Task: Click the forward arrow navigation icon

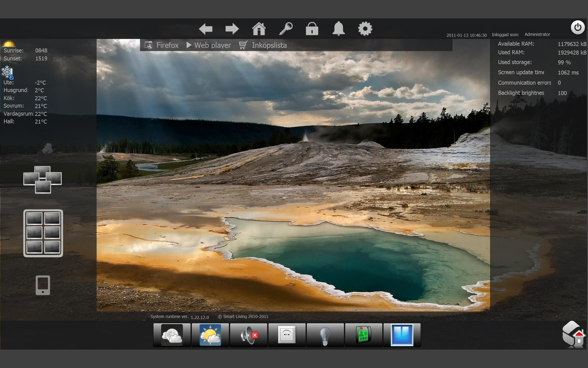Action: point(232,29)
